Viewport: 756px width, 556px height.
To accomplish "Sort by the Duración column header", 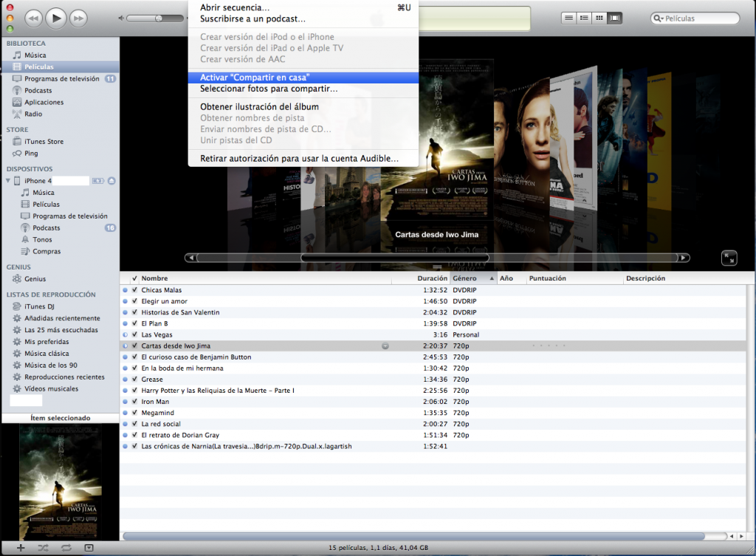I will [420, 278].
